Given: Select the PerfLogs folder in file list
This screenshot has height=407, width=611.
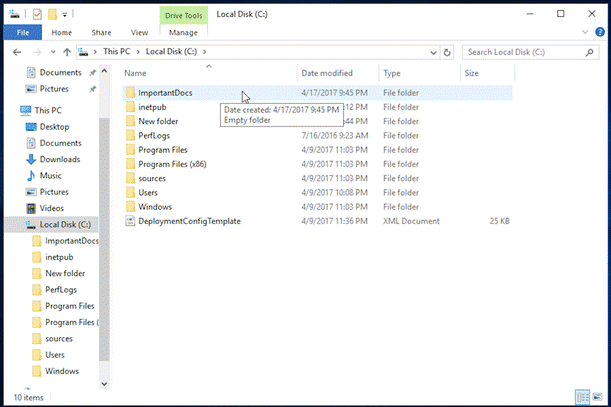Looking at the screenshot, I should tap(317, 136).
